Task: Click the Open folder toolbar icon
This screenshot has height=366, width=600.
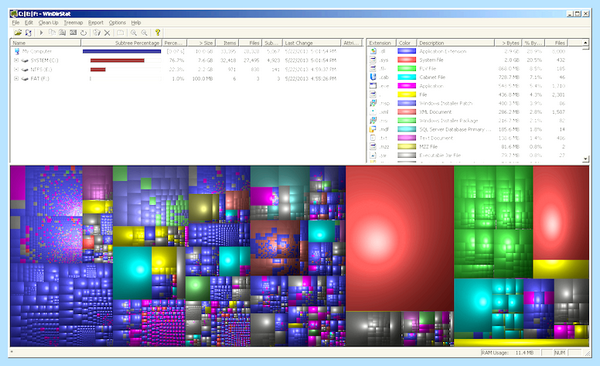Action: pyautogui.click(x=18, y=33)
